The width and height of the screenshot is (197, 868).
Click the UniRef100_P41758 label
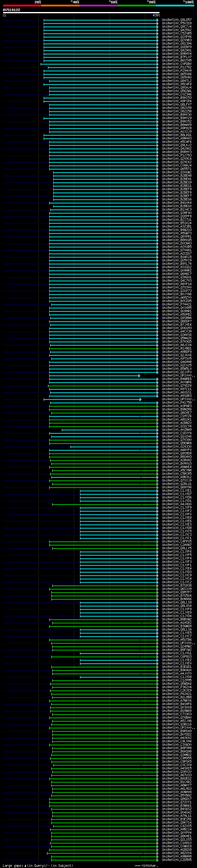click(x=177, y=402)
